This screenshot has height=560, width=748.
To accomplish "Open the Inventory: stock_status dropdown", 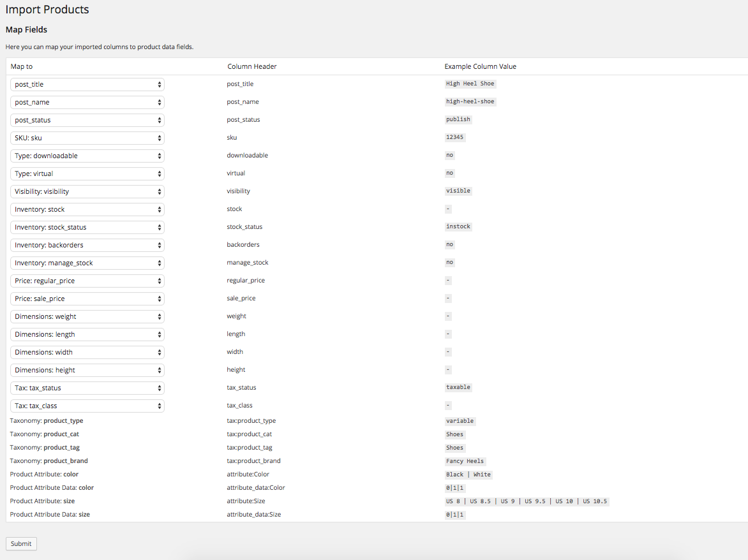I will (x=87, y=227).
